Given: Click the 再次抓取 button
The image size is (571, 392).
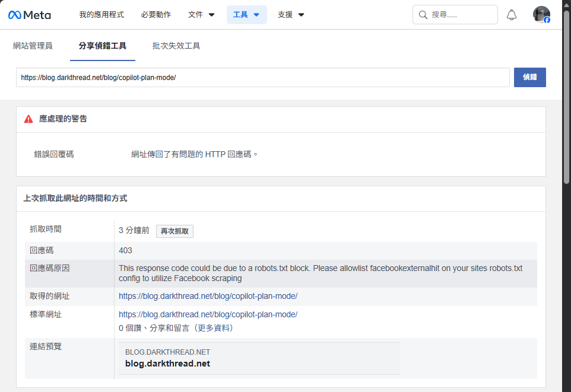Looking at the screenshot, I should pyautogui.click(x=175, y=231).
